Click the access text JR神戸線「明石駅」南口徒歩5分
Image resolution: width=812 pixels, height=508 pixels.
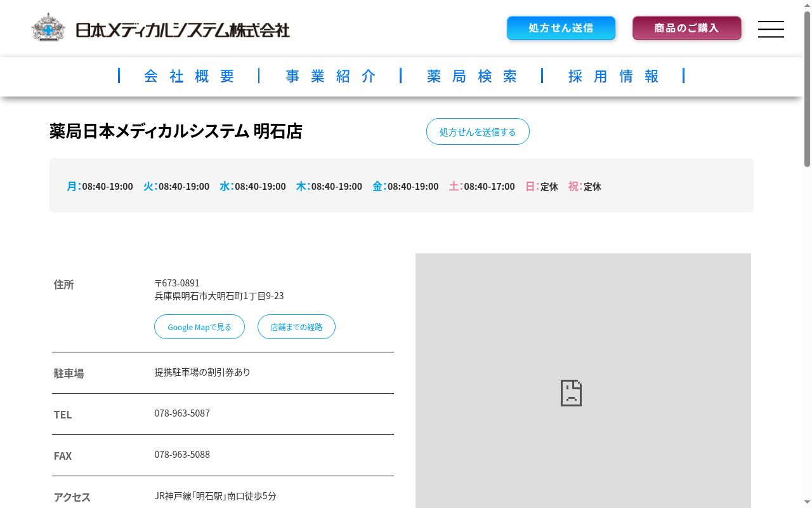pos(216,496)
